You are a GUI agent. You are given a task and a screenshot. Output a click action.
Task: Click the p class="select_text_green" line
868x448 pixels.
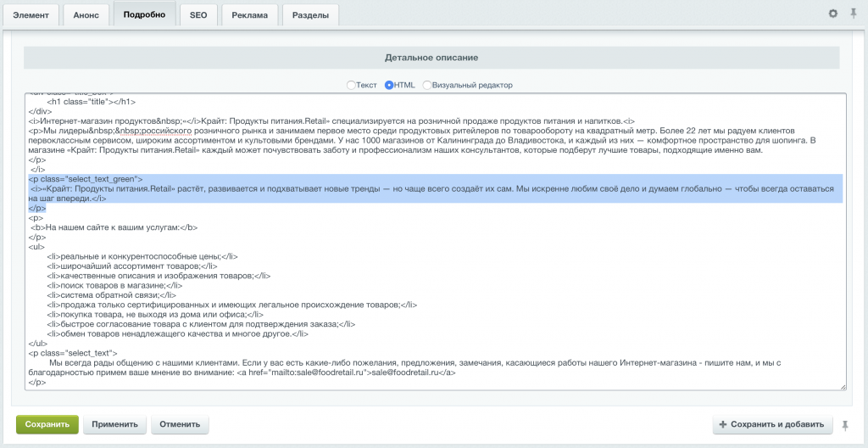coord(86,178)
